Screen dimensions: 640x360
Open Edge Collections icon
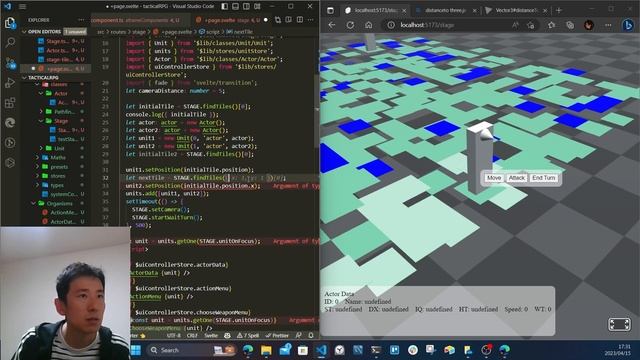click(x=570, y=25)
